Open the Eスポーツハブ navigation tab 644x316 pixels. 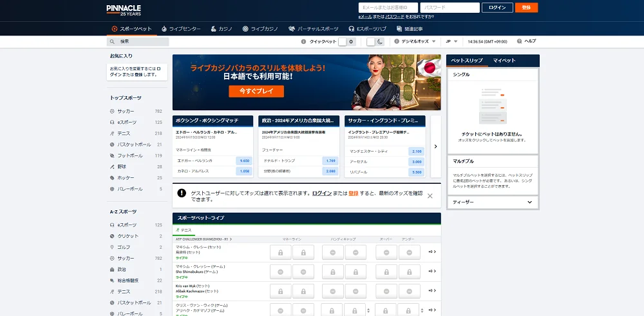pyautogui.click(x=367, y=29)
